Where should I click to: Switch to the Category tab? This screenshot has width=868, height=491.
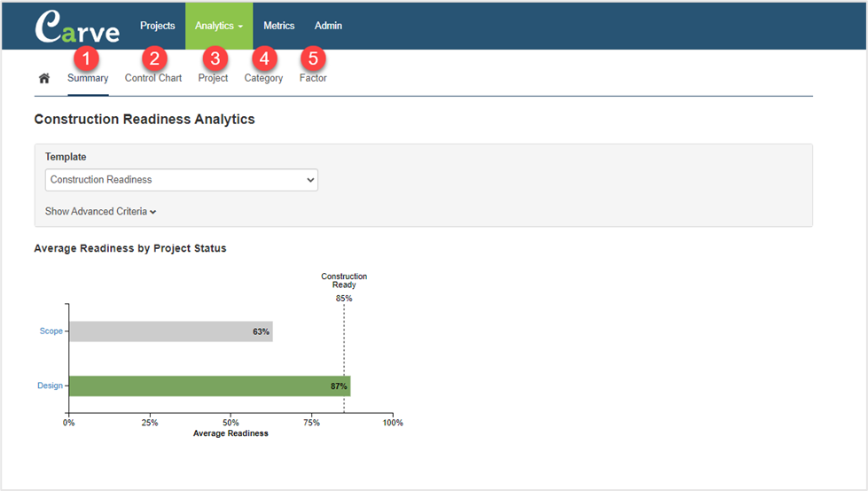click(x=263, y=78)
